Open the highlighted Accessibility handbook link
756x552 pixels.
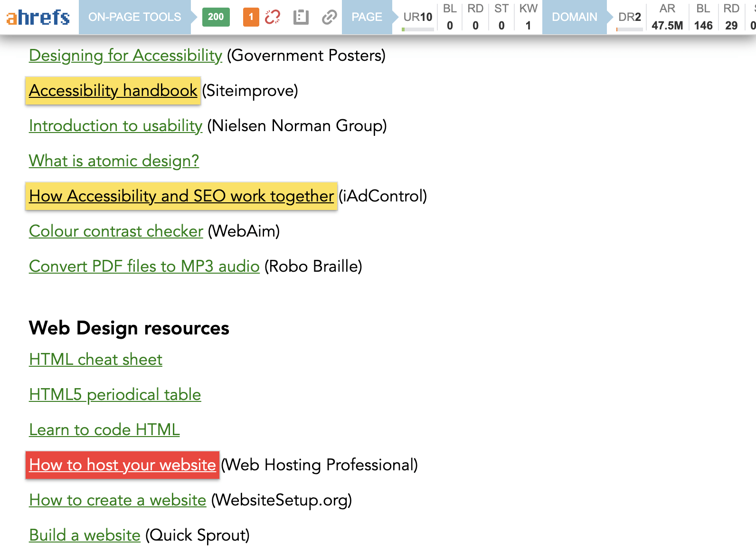point(113,90)
